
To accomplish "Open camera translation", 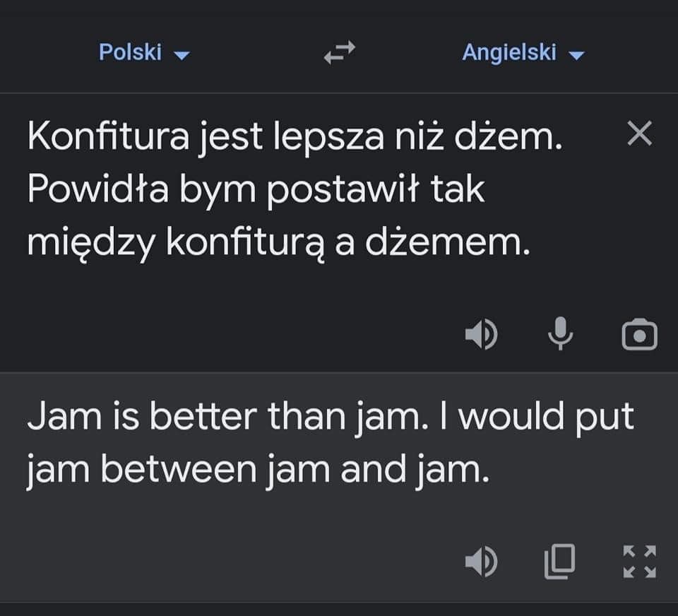I will point(640,334).
